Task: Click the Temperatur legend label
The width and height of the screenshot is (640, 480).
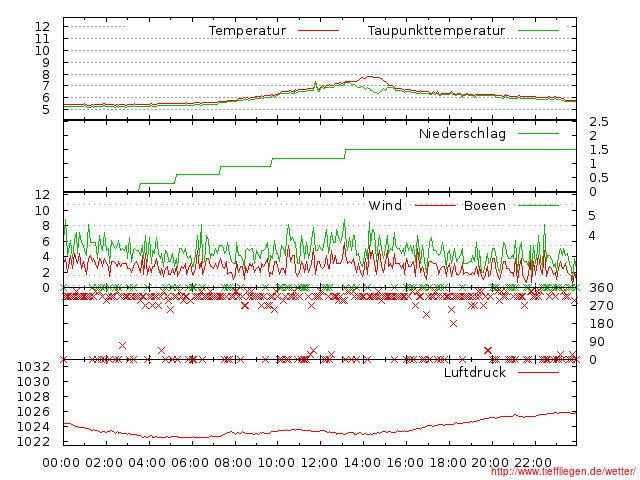Action: 247,31
